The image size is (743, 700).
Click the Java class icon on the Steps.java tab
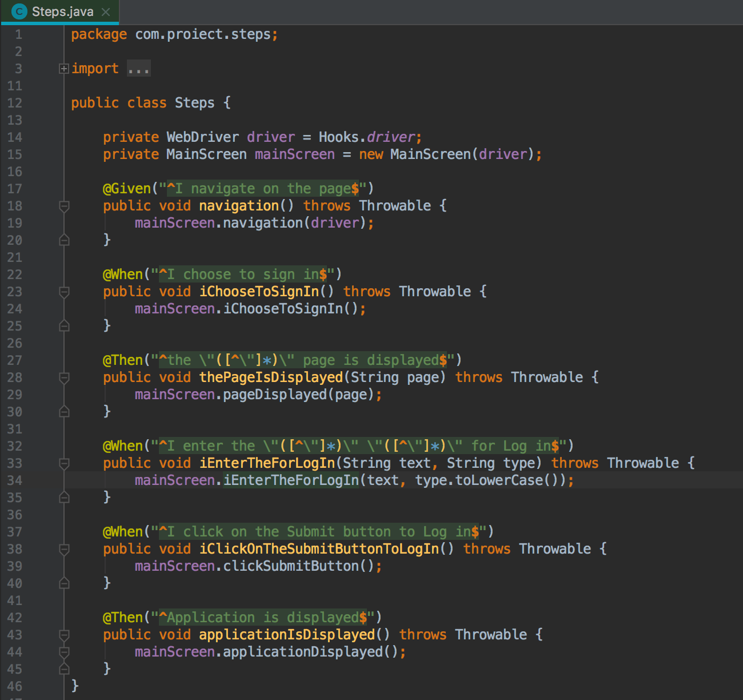point(19,11)
